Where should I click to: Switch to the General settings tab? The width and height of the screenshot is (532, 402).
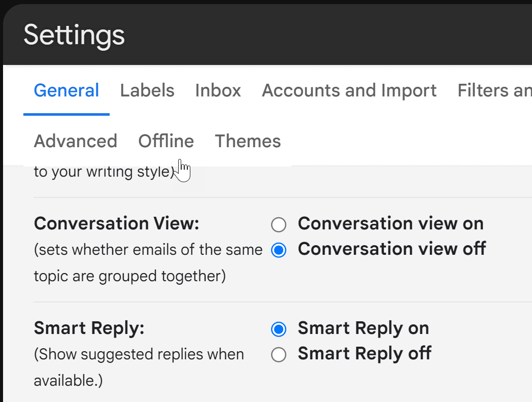66,91
